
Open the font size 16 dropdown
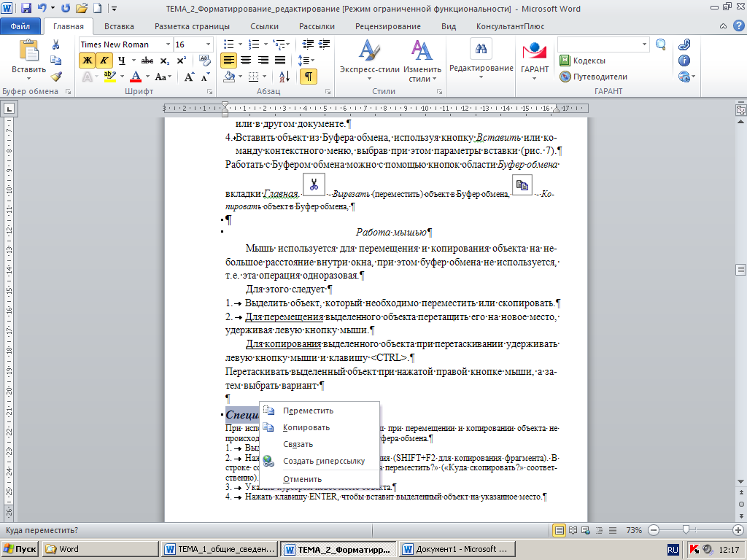pos(208,44)
